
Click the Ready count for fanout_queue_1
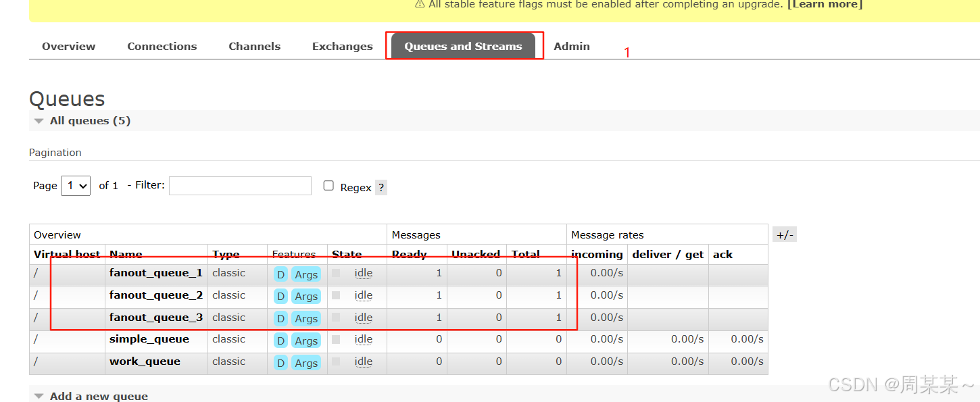439,273
